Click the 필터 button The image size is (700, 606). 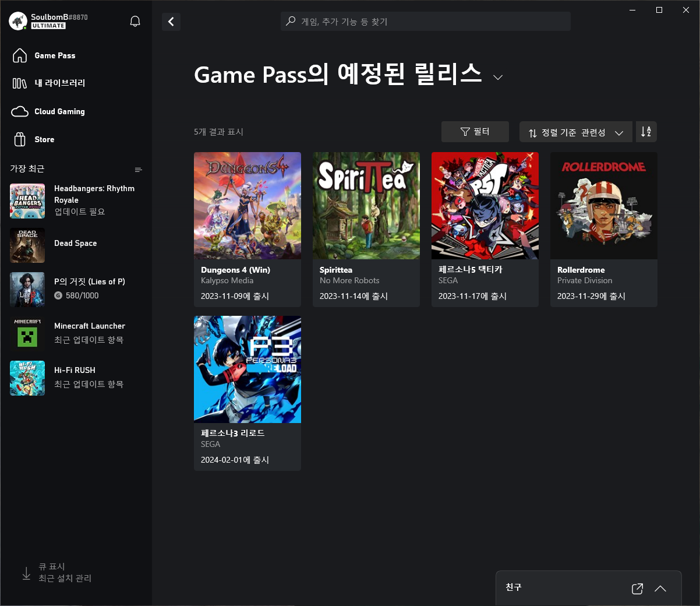pos(475,132)
